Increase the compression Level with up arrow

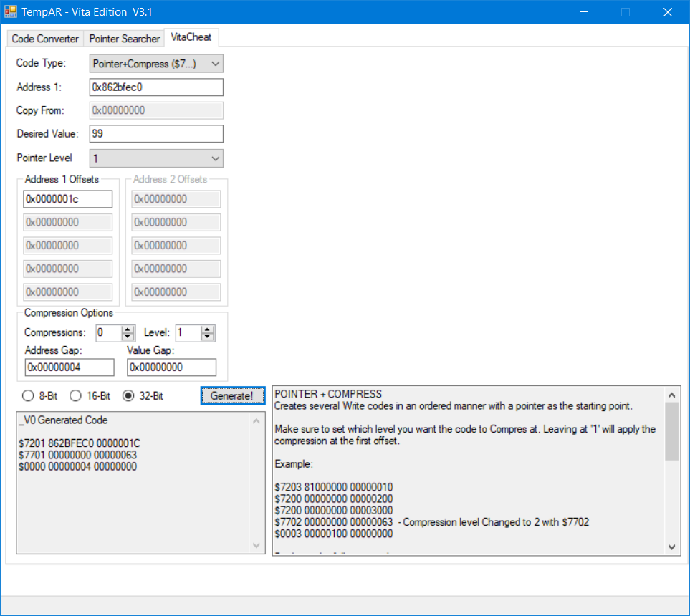pos(207,329)
